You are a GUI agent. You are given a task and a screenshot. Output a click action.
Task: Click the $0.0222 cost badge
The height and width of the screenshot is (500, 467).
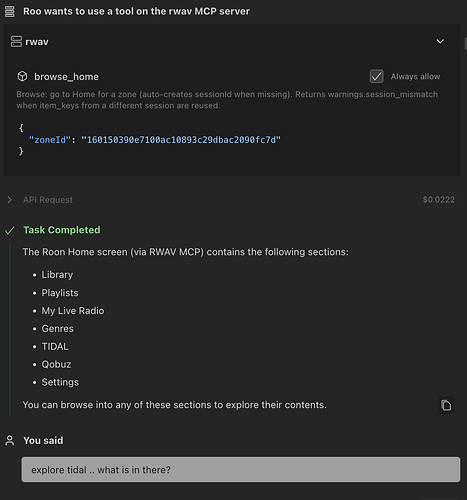point(439,200)
